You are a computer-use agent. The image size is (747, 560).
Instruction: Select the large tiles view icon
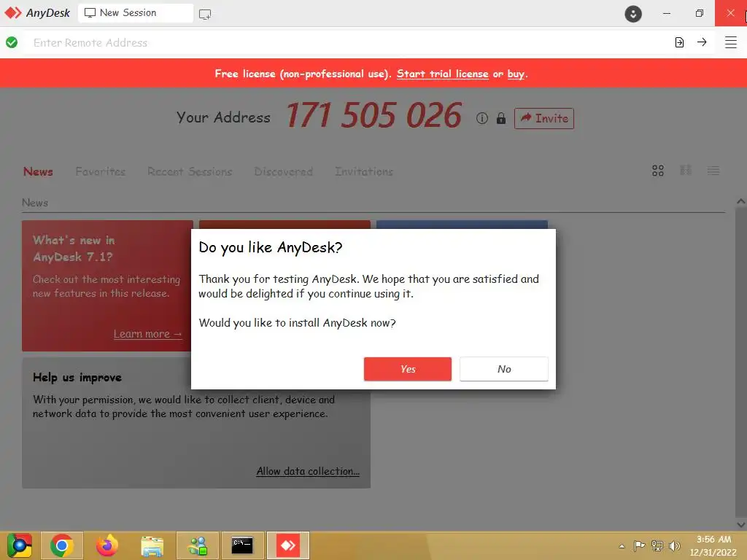point(658,171)
